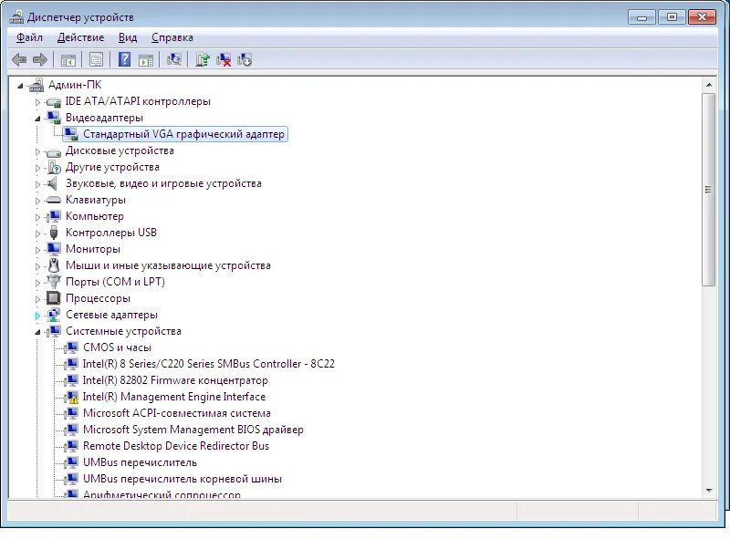730x560 pixels.
Task: Expand IDE ATA/ATAPI контроллеры
Action: (37, 102)
